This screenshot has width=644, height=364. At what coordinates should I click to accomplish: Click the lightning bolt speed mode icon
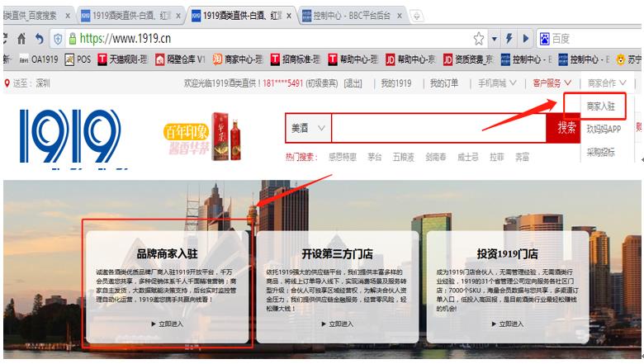509,39
